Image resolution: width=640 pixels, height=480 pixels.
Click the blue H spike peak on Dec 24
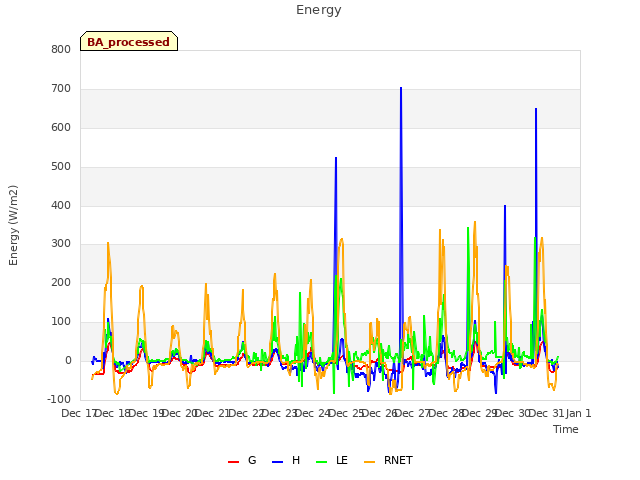336,158
